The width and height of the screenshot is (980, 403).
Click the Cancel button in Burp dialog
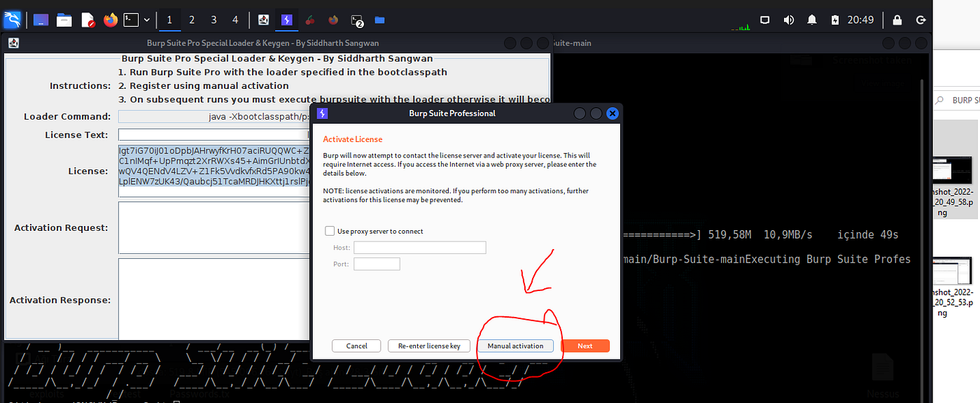356,346
